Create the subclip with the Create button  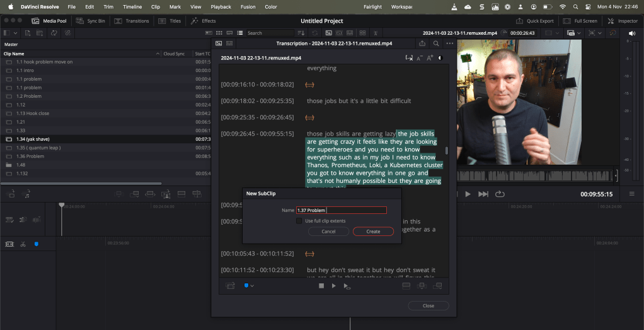[373, 231]
